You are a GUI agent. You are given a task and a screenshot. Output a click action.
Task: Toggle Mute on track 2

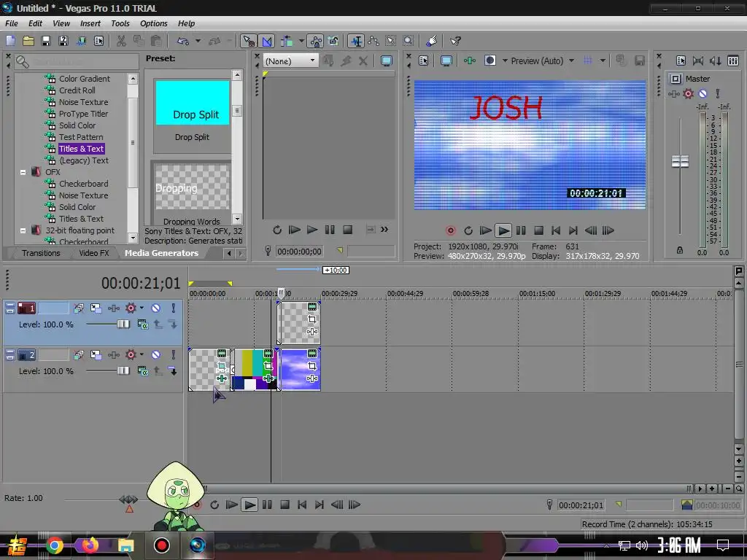click(x=156, y=355)
